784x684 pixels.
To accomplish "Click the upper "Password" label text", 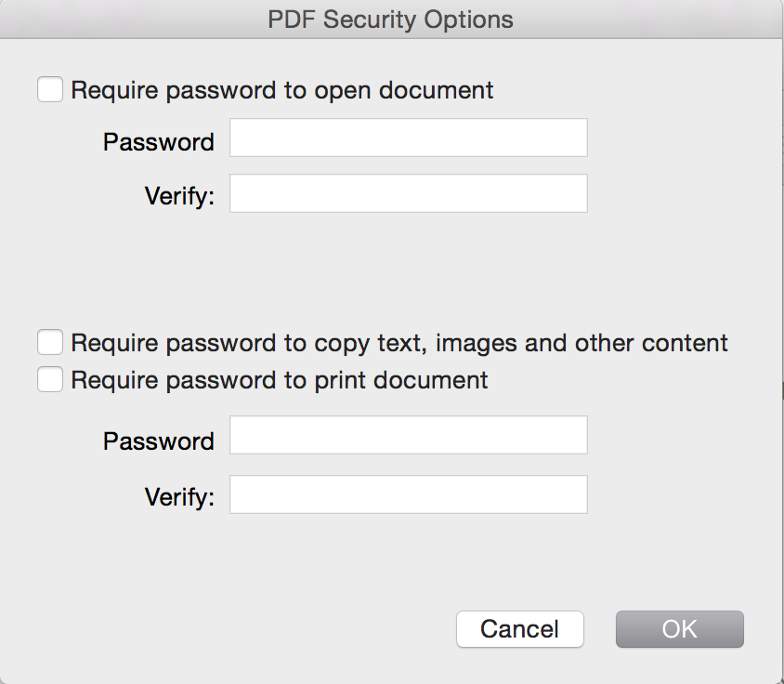I will pos(158,142).
